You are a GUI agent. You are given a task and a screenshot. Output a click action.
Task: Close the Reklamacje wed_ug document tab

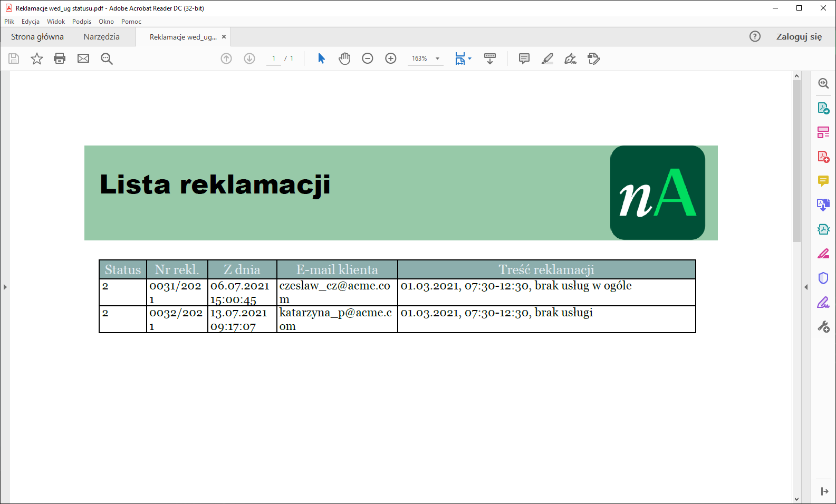pos(224,37)
